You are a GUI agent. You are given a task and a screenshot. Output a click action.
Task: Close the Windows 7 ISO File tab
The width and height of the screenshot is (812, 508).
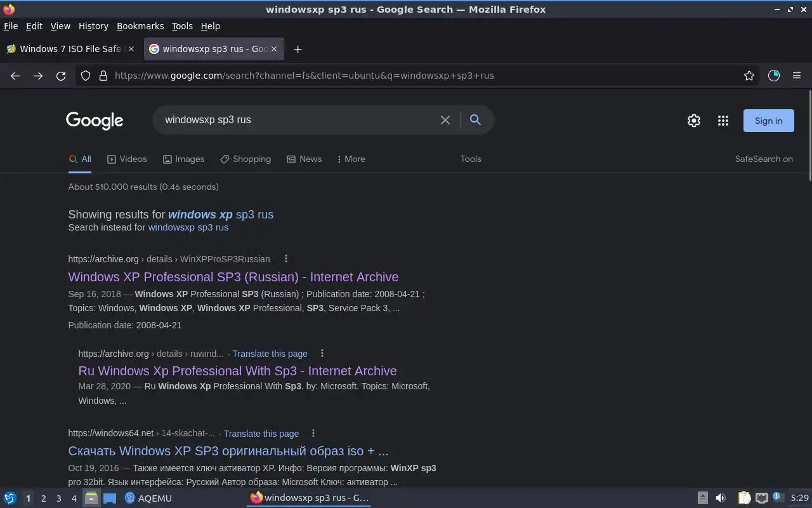131,49
